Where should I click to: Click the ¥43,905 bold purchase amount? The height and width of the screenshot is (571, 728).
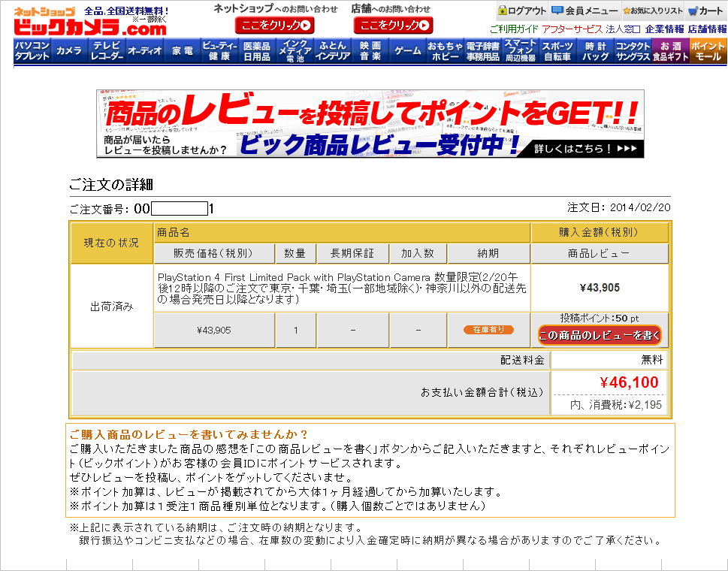[600, 288]
